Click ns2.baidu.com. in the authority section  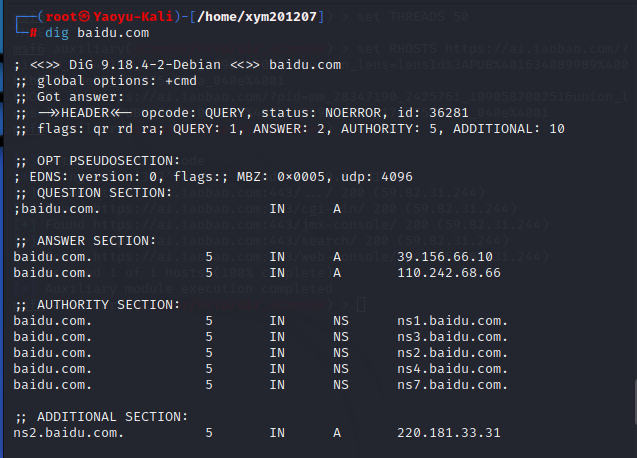pyautogui.click(x=453, y=353)
